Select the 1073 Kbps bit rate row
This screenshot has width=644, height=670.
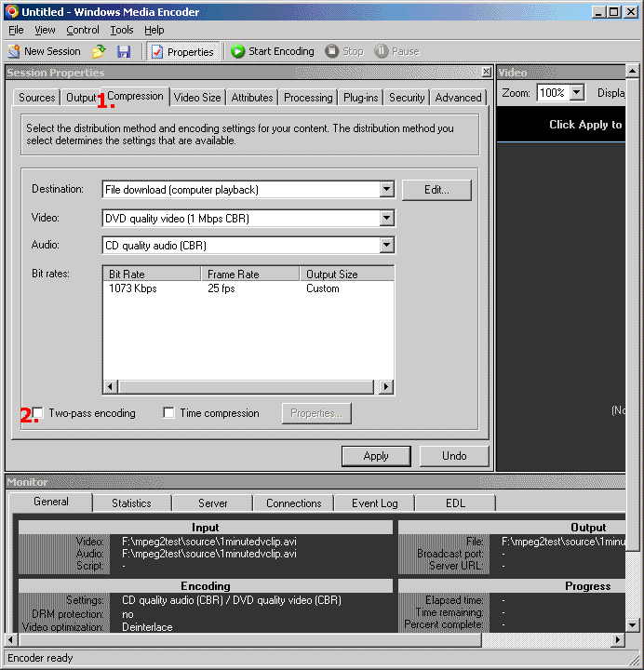248,288
